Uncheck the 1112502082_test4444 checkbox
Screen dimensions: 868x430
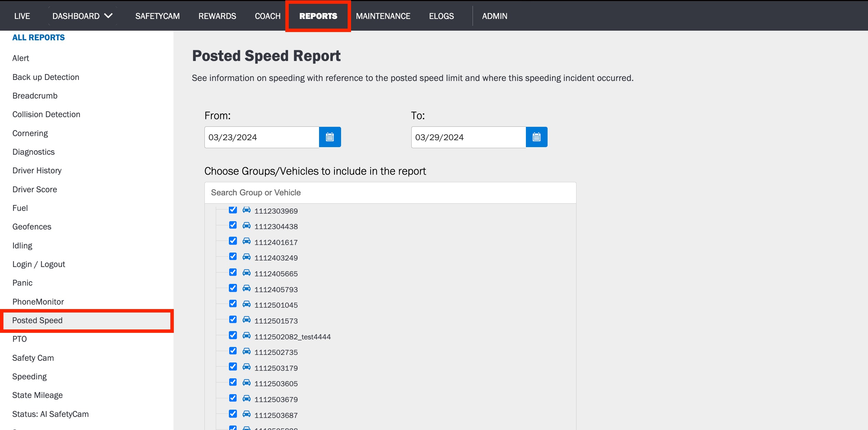[x=233, y=335]
